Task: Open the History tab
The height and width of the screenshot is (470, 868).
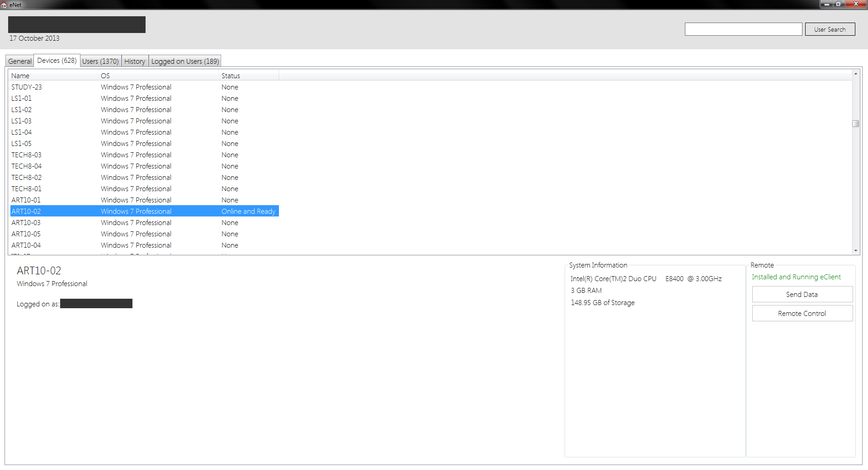Action: pyautogui.click(x=135, y=61)
